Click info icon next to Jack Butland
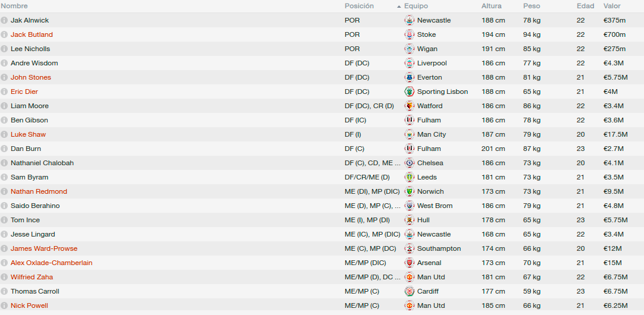 4,34
